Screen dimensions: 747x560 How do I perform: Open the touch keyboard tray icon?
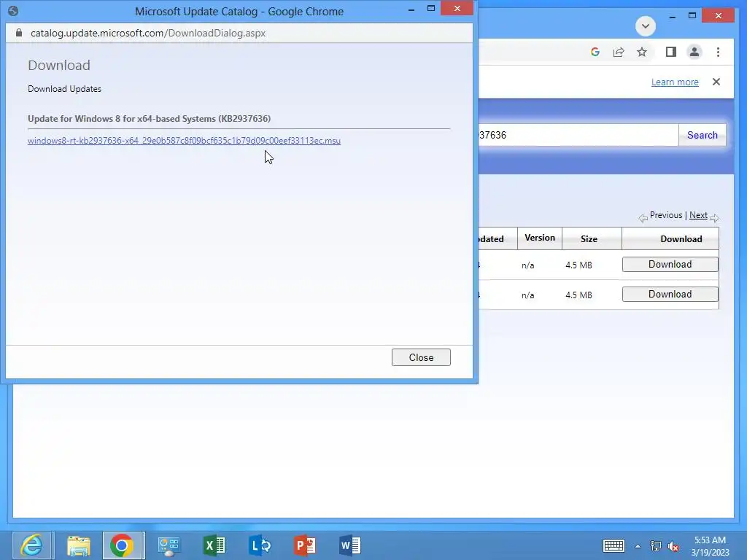614,545
